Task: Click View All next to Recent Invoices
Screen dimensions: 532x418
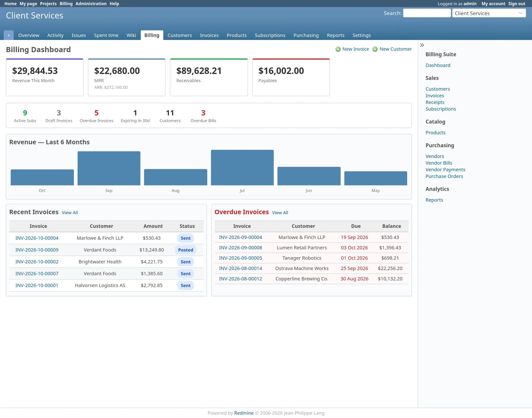Action: pos(70,213)
